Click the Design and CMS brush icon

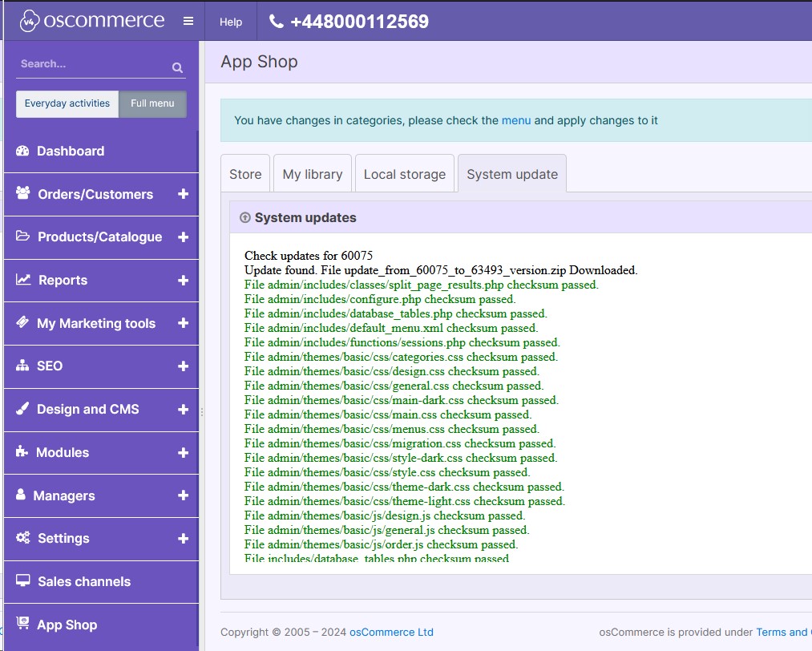[22, 409]
